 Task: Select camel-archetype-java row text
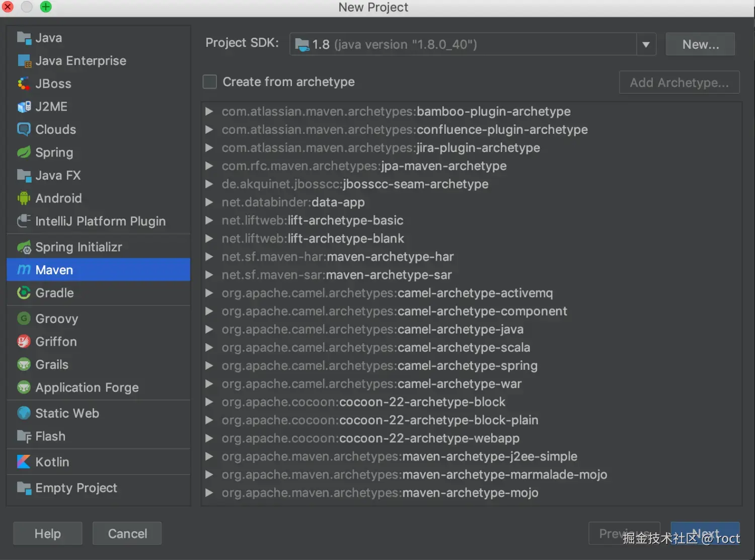tap(372, 329)
